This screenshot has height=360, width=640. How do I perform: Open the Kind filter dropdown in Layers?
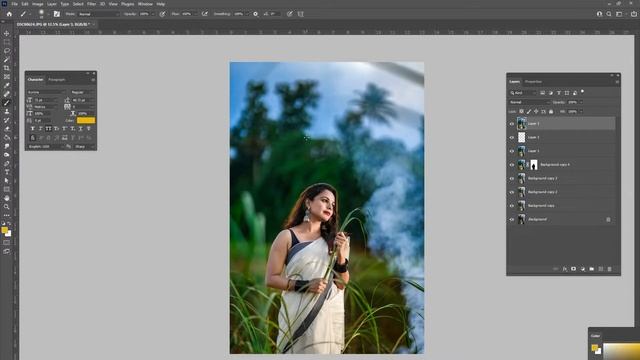[523, 93]
